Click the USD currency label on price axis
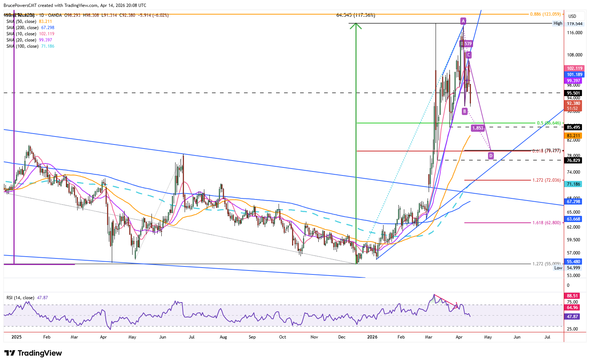Viewport: 590px width, 364px height. [x=573, y=16]
